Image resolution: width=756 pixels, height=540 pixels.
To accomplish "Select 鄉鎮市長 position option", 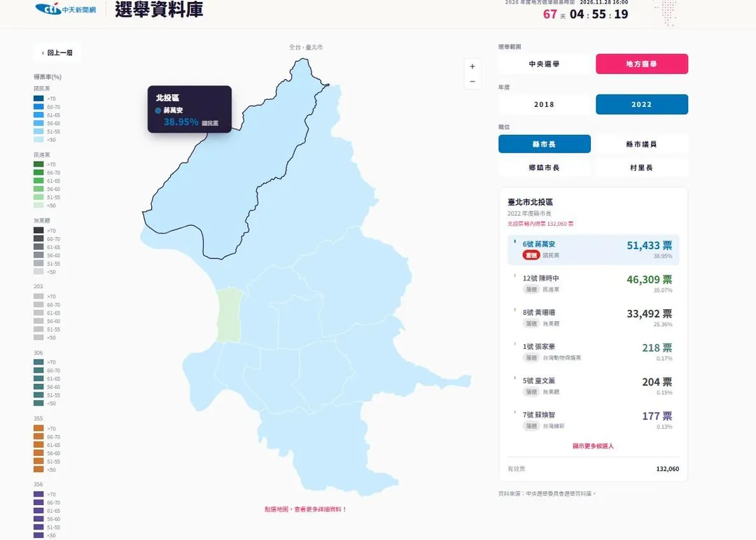I will pos(545,168).
